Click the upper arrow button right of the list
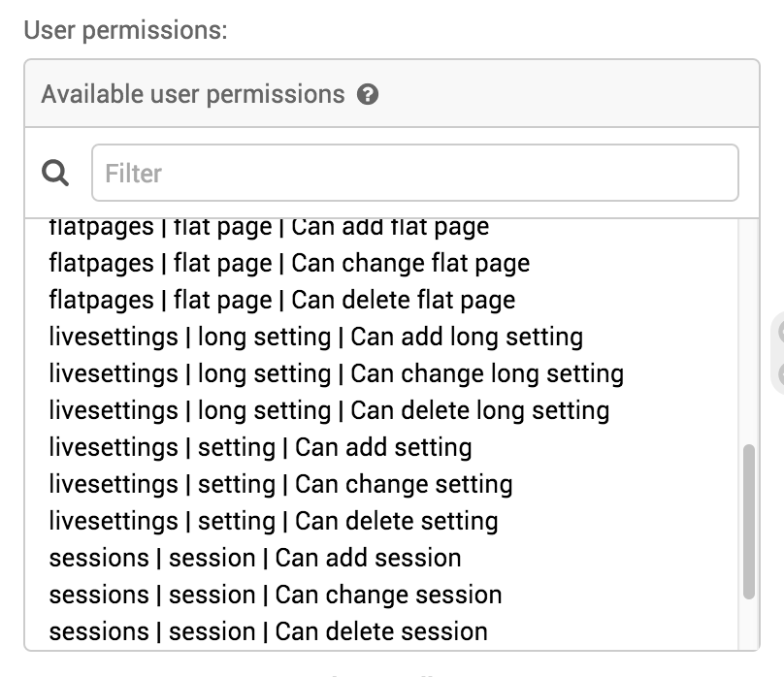This screenshot has height=677, width=784. pyautogui.click(x=780, y=333)
